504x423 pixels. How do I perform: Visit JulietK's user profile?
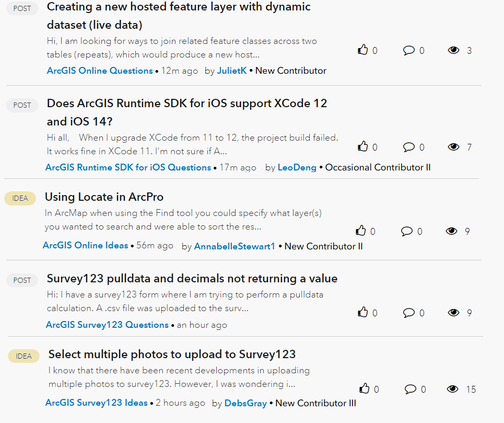232,71
